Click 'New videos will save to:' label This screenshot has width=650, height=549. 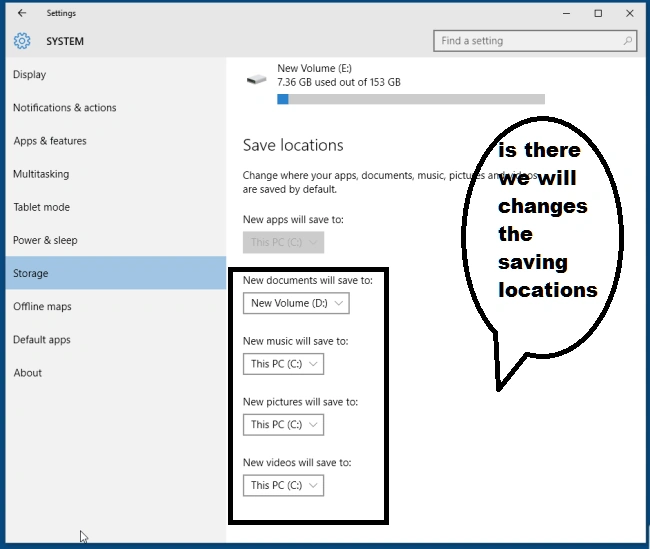(x=297, y=462)
